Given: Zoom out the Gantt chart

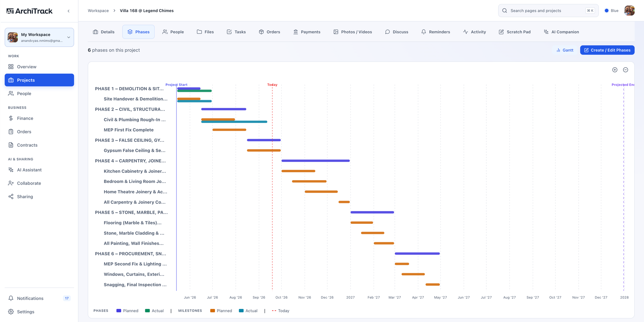Looking at the screenshot, I should point(626,70).
